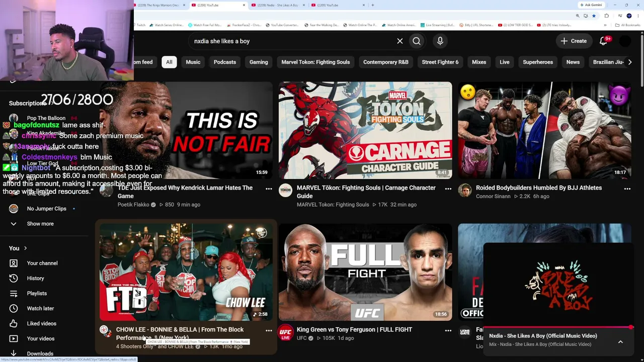Bookmark this page with star icon

[594, 16]
